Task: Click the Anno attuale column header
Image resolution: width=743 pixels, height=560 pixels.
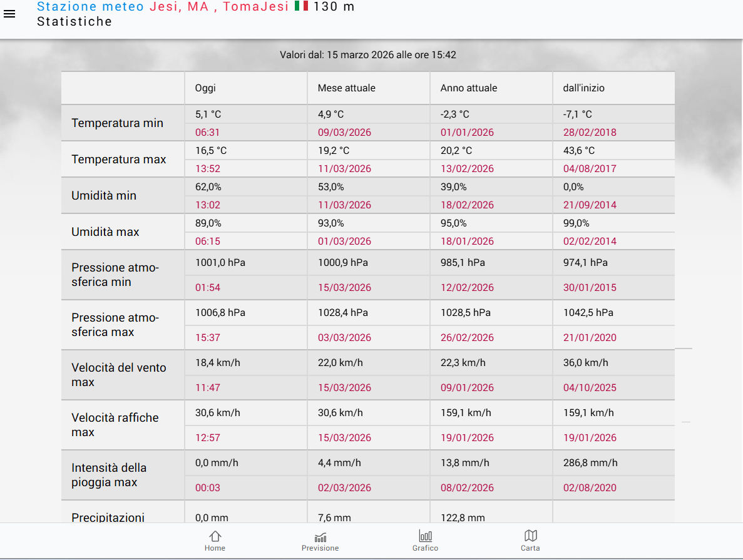Action: 468,88
